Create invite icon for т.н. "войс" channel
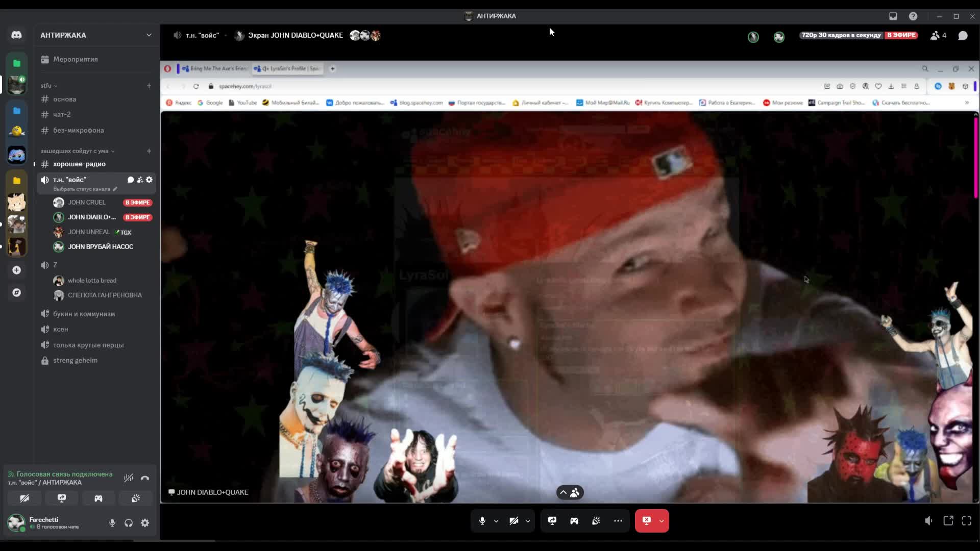980x551 pixels. [140, 180]
